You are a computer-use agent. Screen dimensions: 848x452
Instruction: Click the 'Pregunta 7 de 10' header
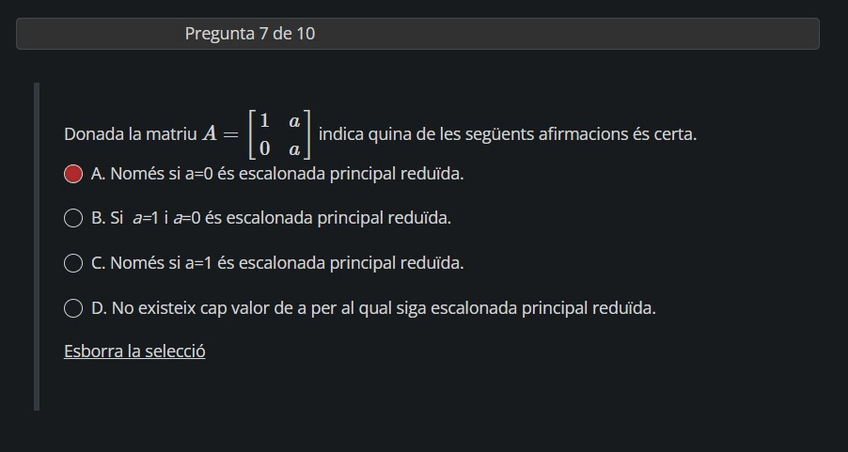(250, 34)
